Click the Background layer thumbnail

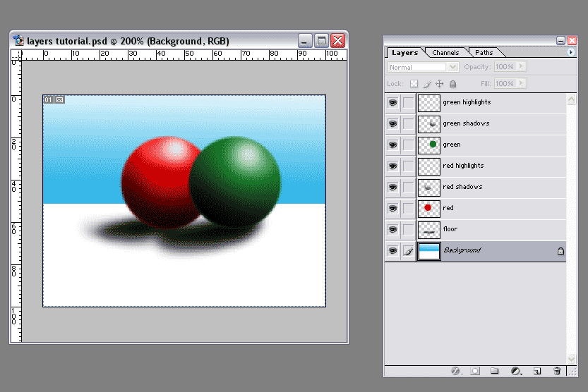(428, 251)
